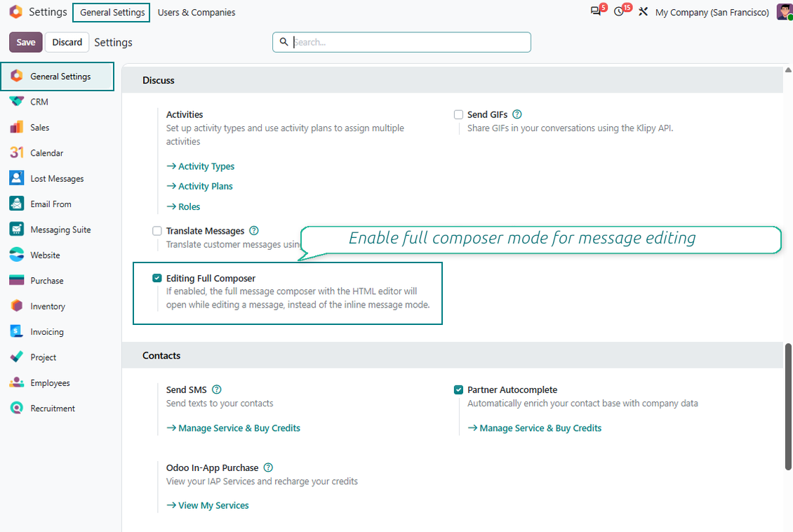Click the search magnifier icon
This screenshot has width=793, height=532.
coord(284,41)
